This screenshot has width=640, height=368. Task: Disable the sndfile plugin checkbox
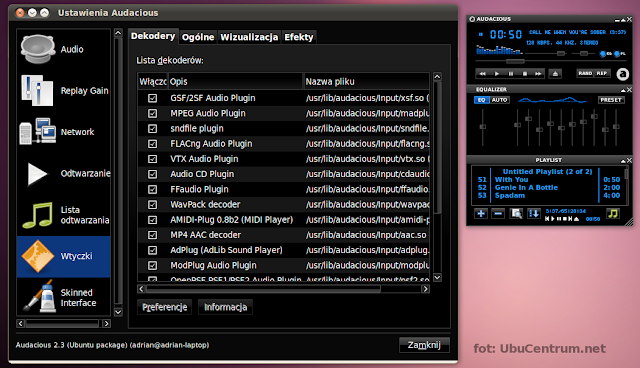[153, 129]
